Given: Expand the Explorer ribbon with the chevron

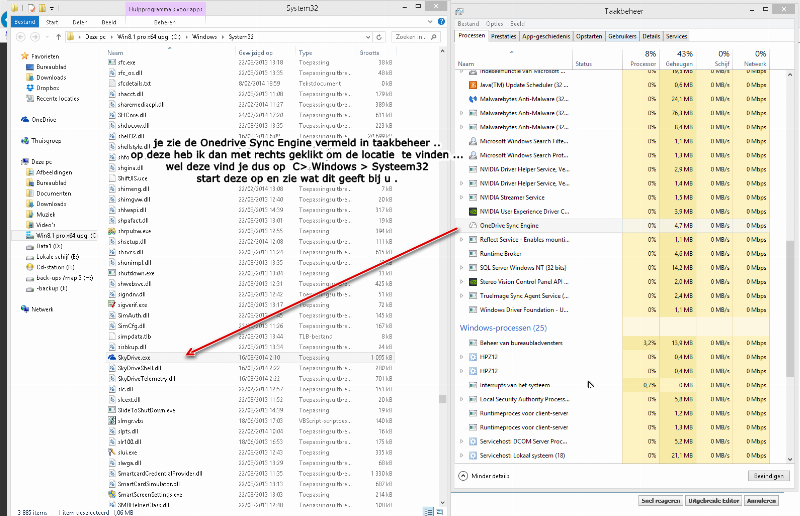Looking at the screenshot, I should coord(430,22).
